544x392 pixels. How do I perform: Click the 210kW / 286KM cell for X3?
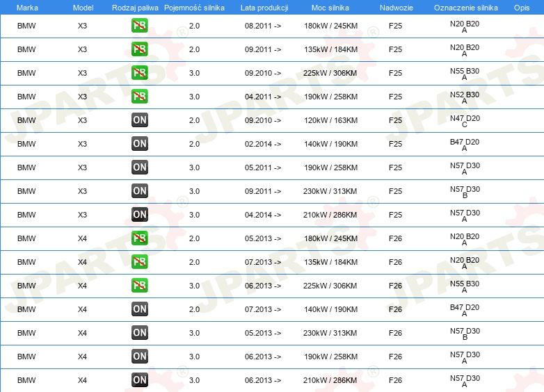tap(330, 215)
